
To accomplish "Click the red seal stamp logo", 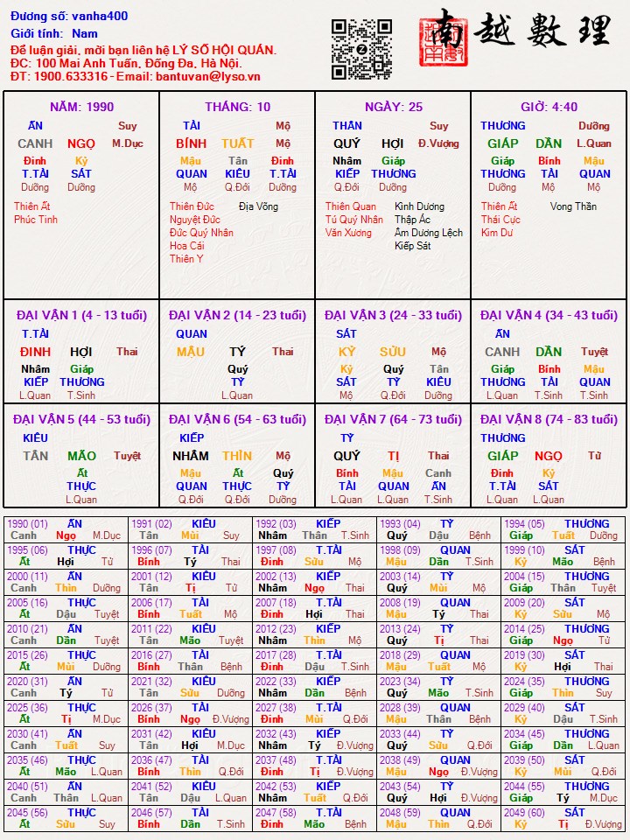I will coord(444,42).
